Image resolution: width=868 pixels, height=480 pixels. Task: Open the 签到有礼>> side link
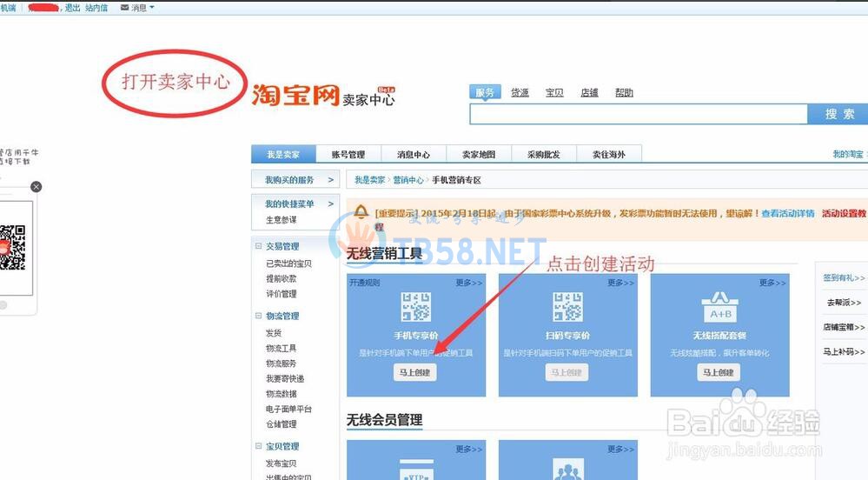point(844,277)
